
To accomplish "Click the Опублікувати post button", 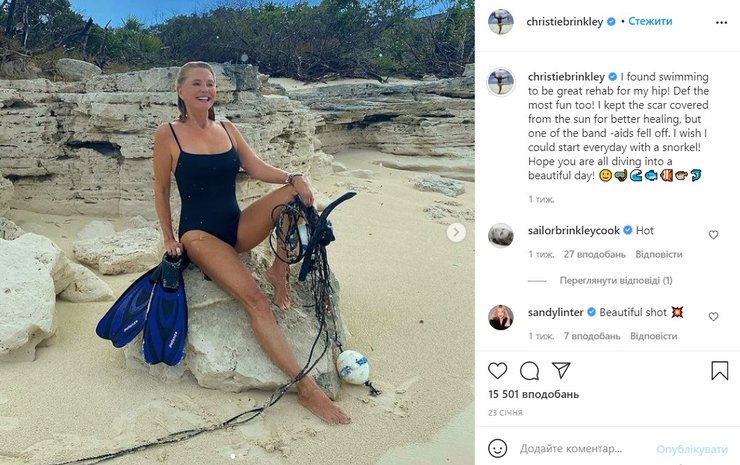I will pos(692,449).
